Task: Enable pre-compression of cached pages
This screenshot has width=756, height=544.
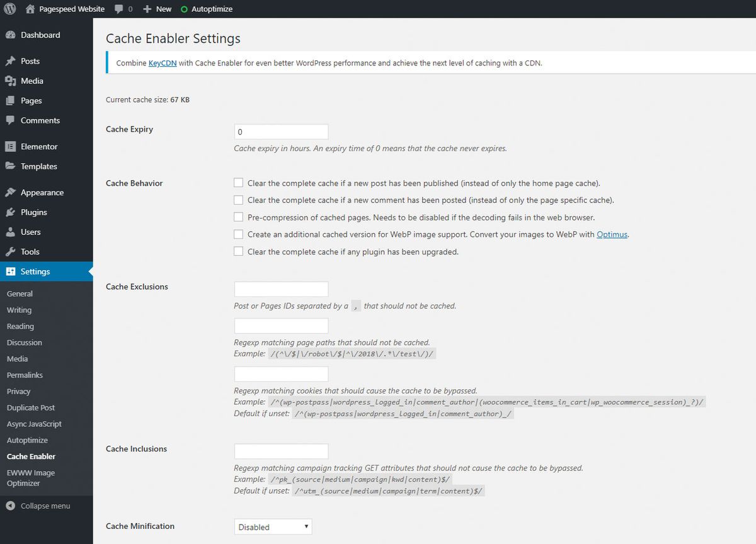Action: coord(239,217)
